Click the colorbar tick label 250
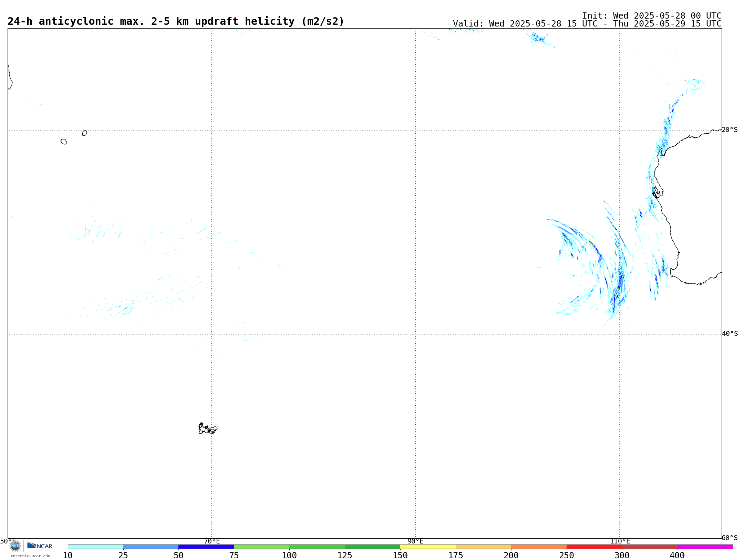This screenshot has height=560, width=744. [567, 555]
